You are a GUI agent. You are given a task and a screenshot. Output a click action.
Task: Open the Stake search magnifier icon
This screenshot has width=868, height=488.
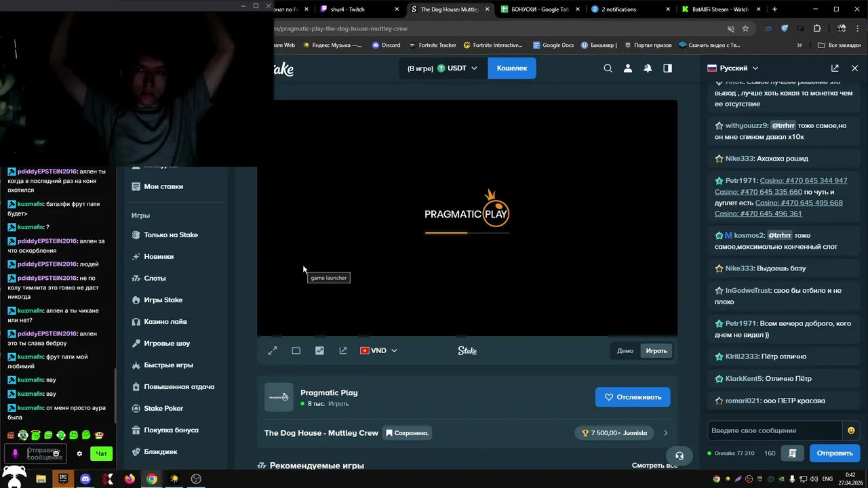coord(608,68)
